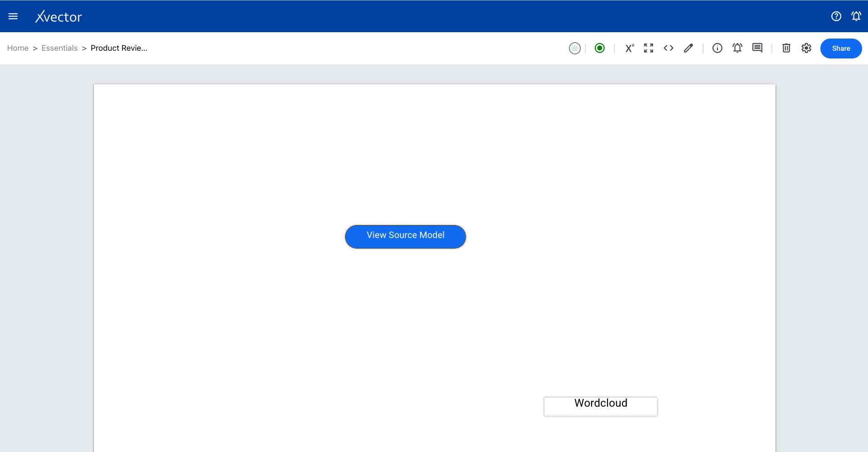Image resolution: width=868 pixels, height=452 pixels.
Task: Click the circular avatar icon in toolbar
Action: (x=575, y=48)
